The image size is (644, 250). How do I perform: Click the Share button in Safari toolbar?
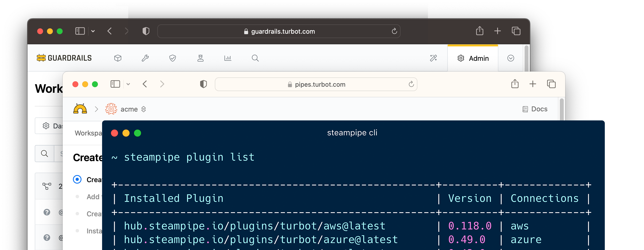(515, 84)
